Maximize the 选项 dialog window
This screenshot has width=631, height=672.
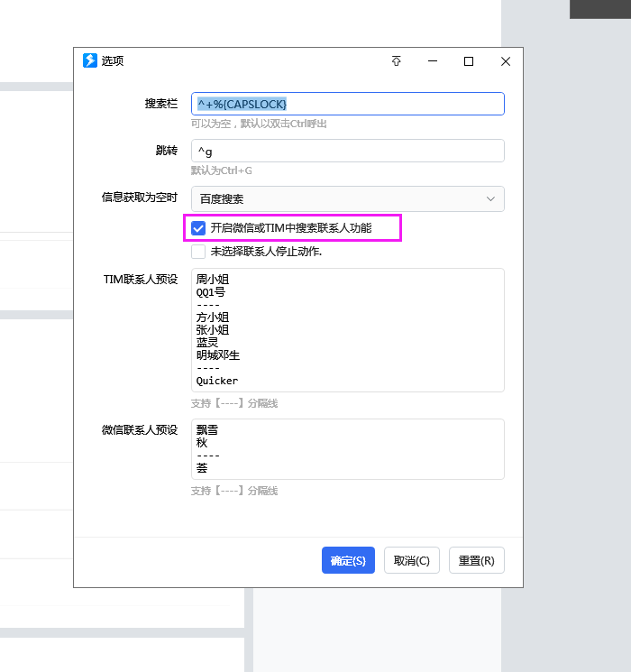point(469,61)
